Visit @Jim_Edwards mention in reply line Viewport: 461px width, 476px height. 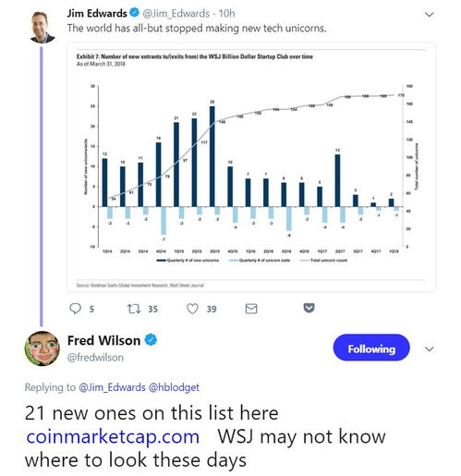(112, 387)
